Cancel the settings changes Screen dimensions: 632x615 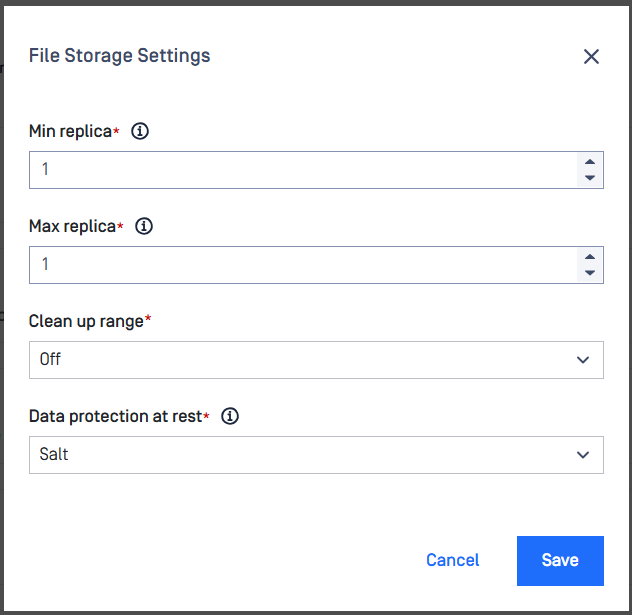[x=453, y=560]
